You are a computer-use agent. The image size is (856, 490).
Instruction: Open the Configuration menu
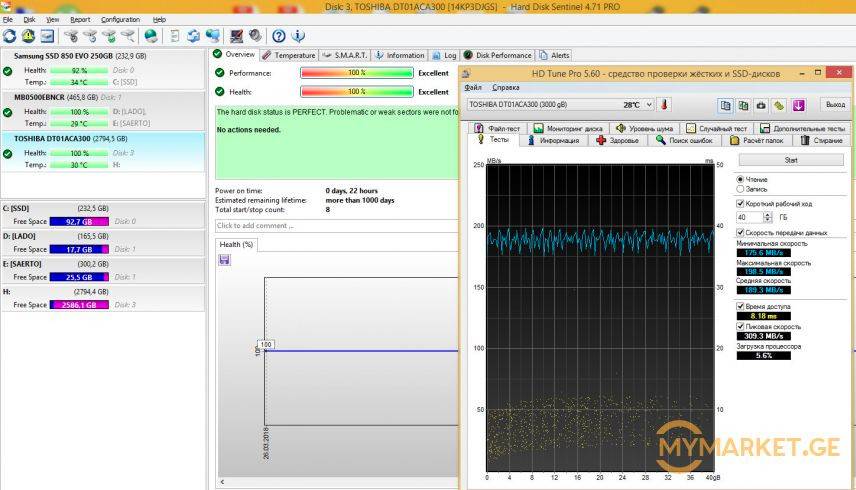tap(120, 20)
